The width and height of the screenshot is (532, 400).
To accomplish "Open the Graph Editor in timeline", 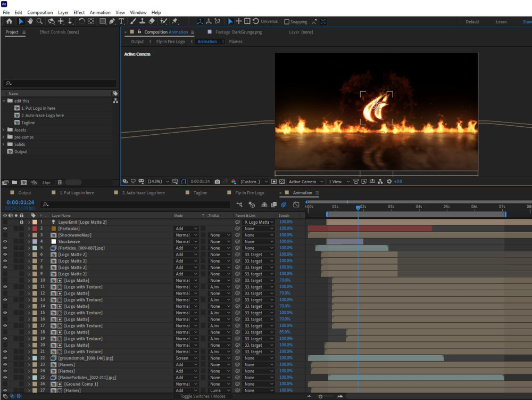I will point(296,205).
